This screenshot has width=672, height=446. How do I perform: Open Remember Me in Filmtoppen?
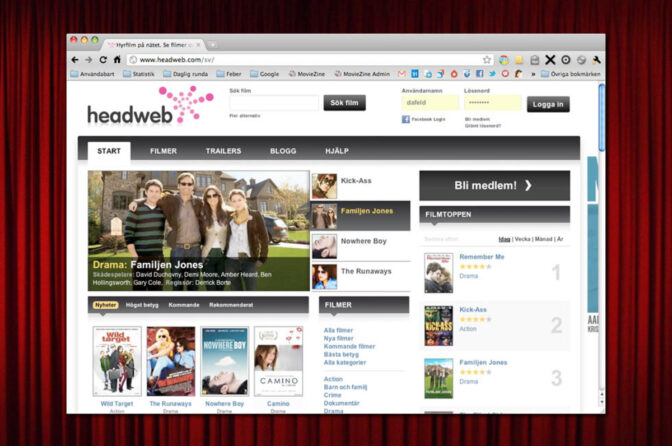coord(482,257)
